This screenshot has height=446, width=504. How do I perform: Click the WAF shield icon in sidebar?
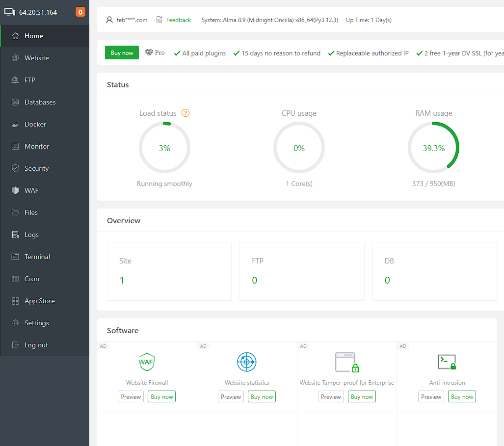pyautogui.click(x=15, y=190)
